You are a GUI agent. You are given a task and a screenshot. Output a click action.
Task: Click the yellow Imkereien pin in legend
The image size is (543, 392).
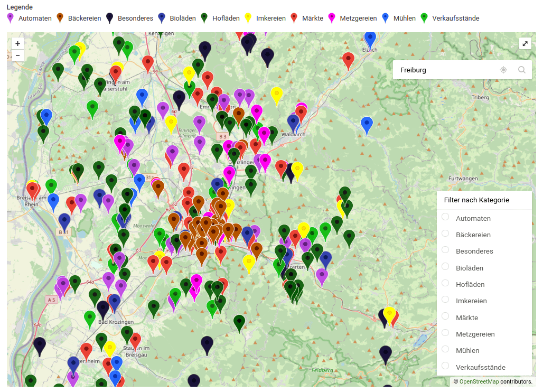tap(248, 17)
